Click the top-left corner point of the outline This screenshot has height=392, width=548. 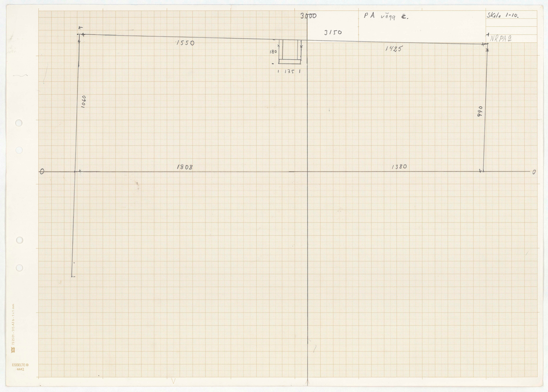coord(81,34)
